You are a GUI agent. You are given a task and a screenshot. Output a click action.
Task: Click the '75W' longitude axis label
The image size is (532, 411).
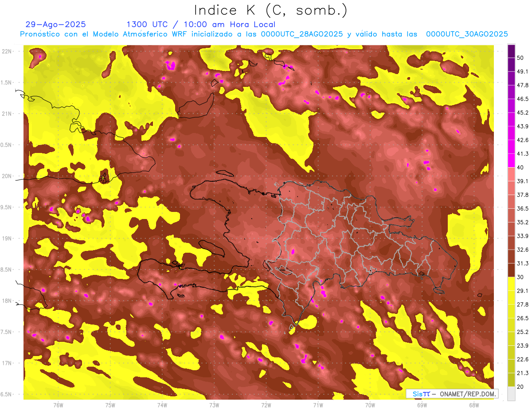point(110,405)
